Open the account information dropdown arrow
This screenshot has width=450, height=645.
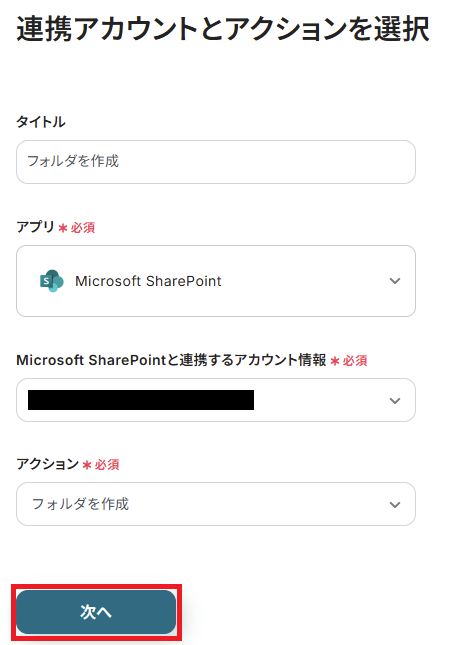(395, 400)
